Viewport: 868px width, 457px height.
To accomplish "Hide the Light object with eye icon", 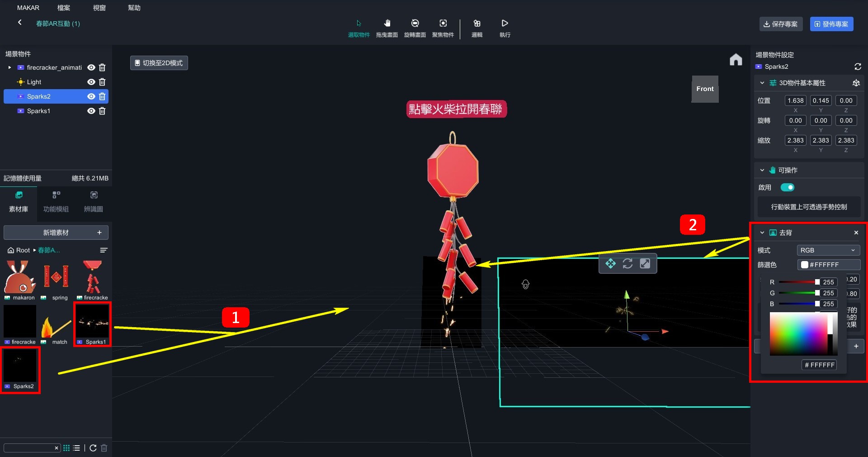I will pos(91,82).
